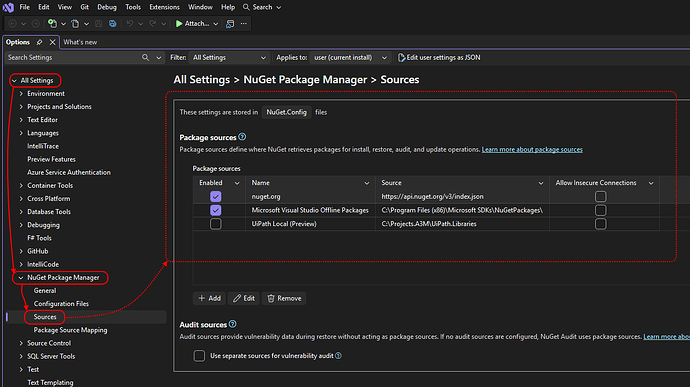Pin the Options tab with pin icon
This screenshot has width=690, height=387.
[39, 42]
